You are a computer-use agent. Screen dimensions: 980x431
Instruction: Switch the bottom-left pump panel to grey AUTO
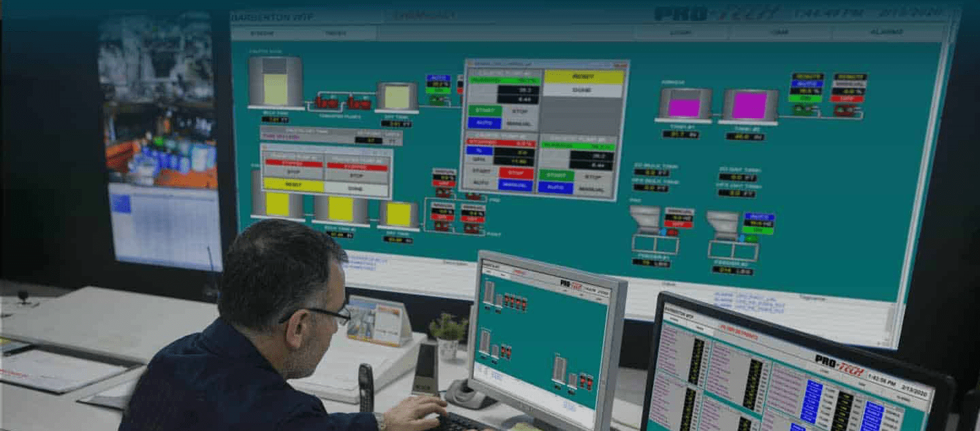pyautogui.click(x=481, y=184)
